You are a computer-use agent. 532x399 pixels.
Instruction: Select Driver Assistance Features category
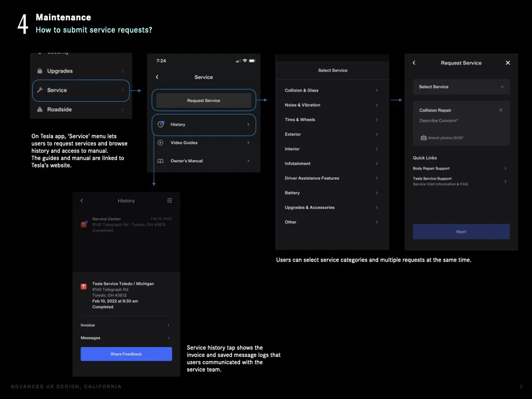(x=332, y=178)
